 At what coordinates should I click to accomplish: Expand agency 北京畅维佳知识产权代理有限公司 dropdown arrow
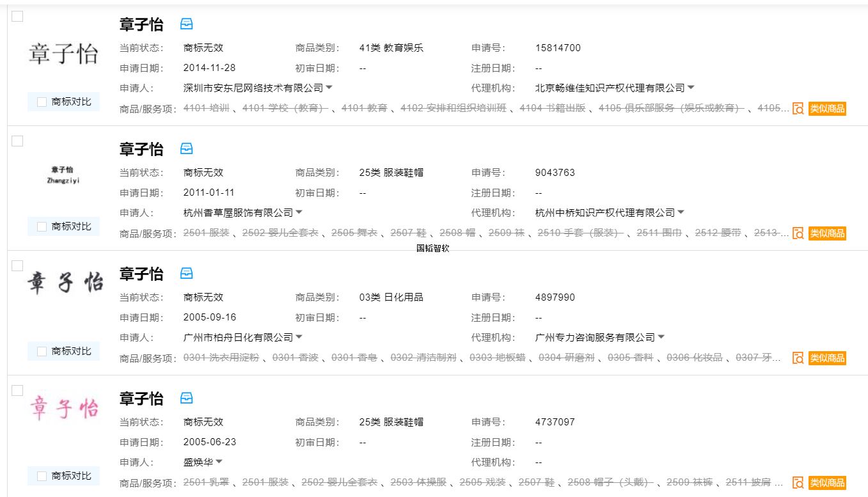tap(691, 88)
